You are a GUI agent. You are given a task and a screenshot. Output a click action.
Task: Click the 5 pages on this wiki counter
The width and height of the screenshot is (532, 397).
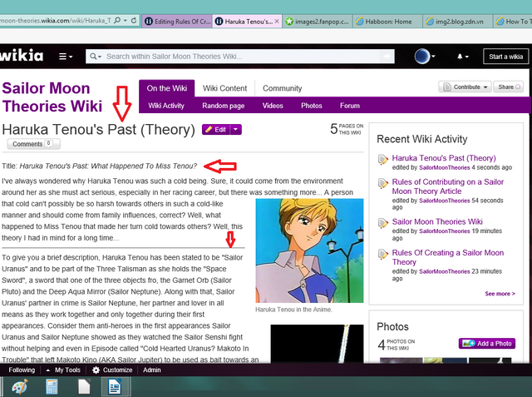347,129
